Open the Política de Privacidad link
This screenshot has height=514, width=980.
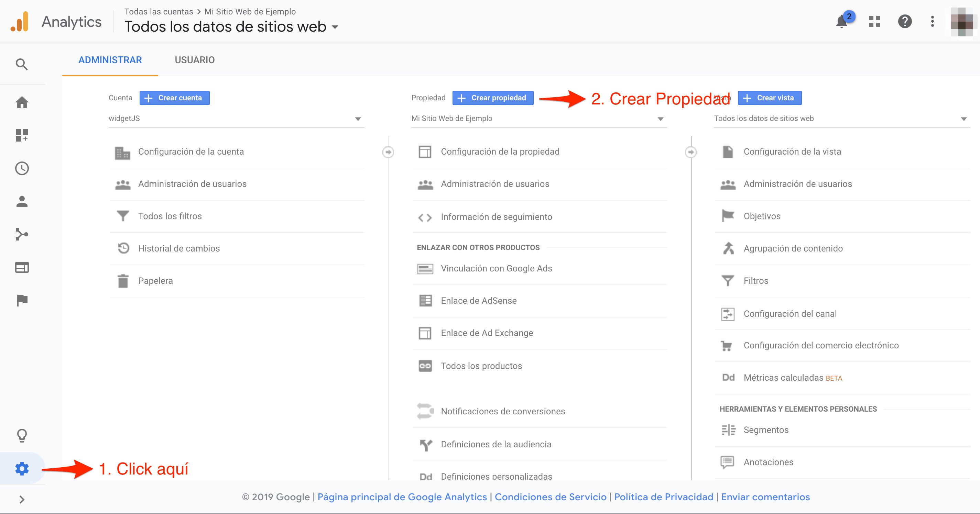click(664, 497)
